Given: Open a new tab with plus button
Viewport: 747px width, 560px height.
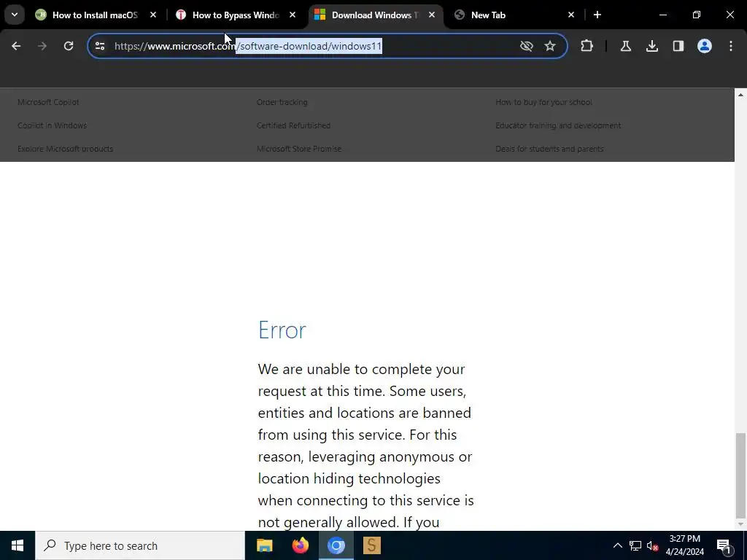Looking at the screenshot, I should coord(597,15).
